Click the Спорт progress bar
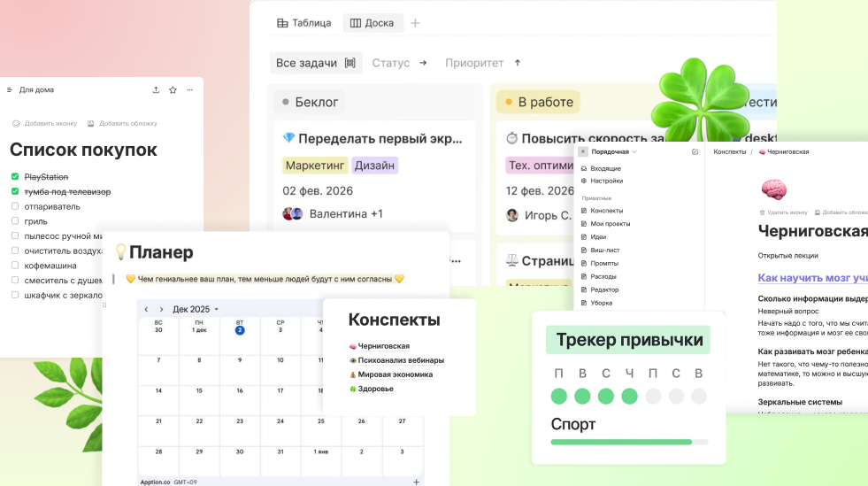868x486 pixels. point(629,442)
